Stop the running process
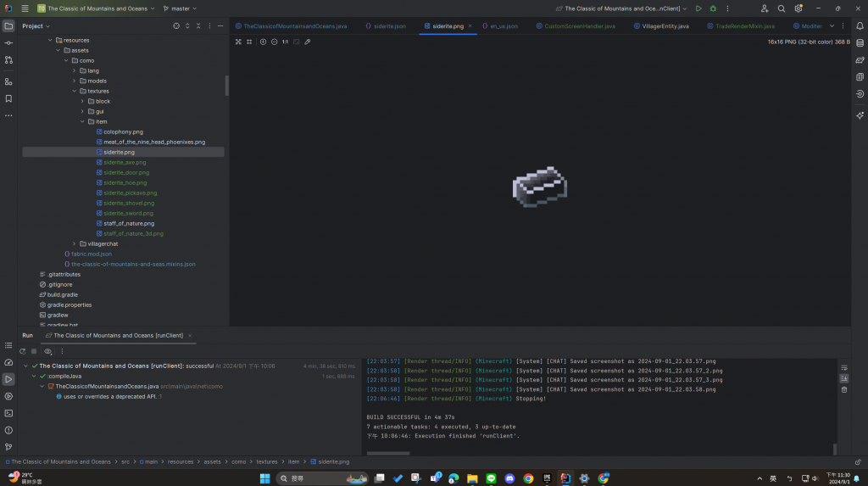This screenshot has height=486, width=868. pos(34,351)
